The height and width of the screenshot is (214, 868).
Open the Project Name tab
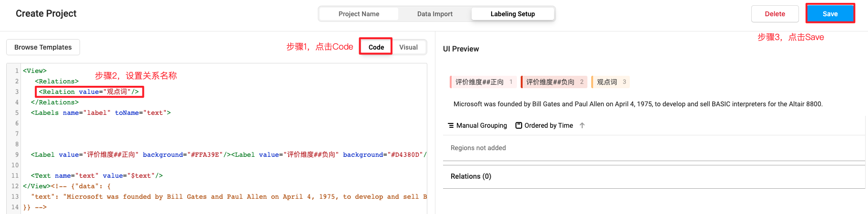coord(359,14)
